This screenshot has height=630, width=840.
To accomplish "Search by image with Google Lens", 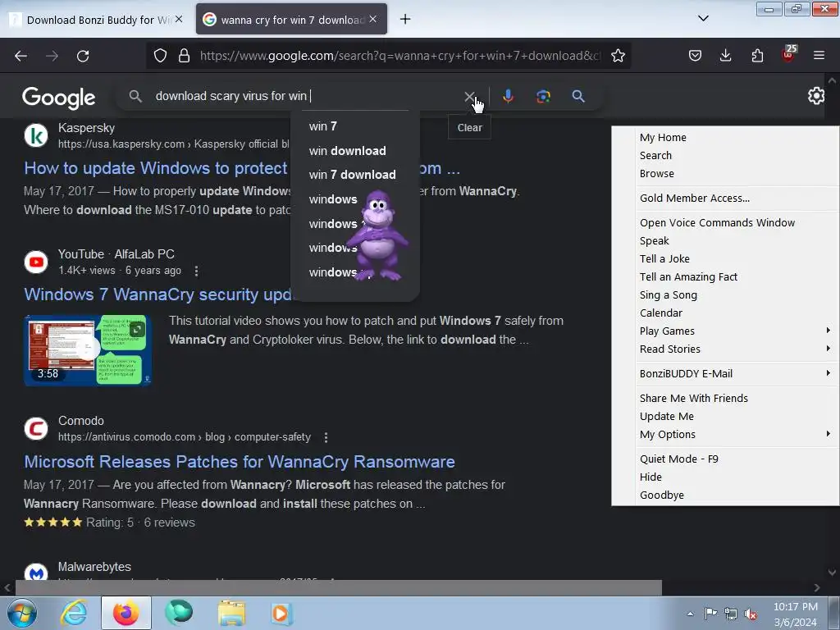I will coord(543,97).
